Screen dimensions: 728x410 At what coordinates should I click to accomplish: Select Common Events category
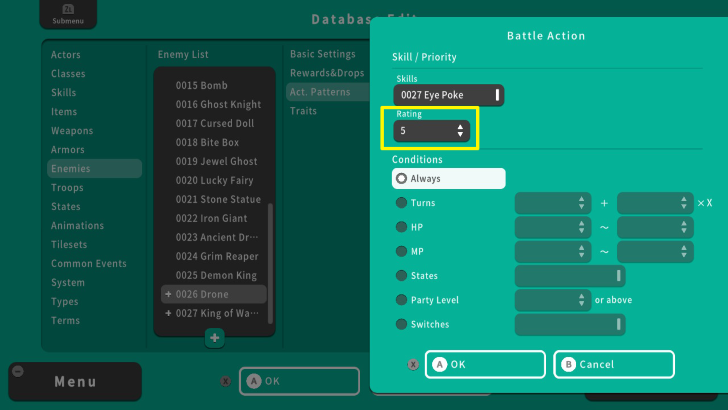coord(89,264)
